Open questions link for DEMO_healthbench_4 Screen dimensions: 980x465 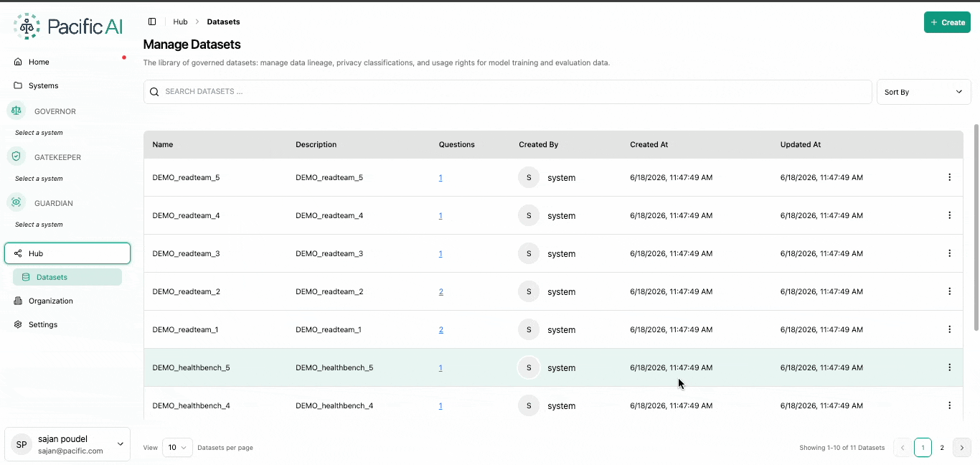[x=440, y=405]
